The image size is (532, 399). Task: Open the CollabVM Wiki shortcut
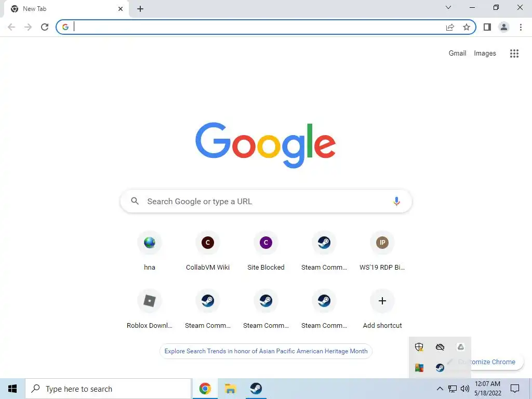(208, 250)
